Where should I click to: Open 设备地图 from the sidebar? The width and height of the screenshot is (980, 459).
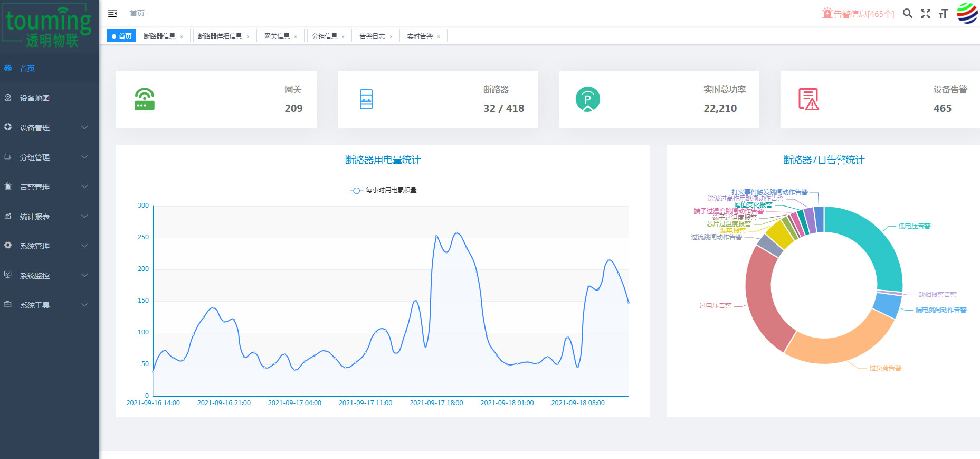(35, 98)
